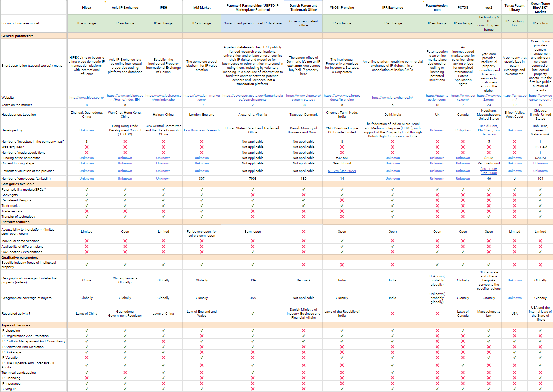
Task: Select the 'Types of Services' section header
Action: click(16, 325)
